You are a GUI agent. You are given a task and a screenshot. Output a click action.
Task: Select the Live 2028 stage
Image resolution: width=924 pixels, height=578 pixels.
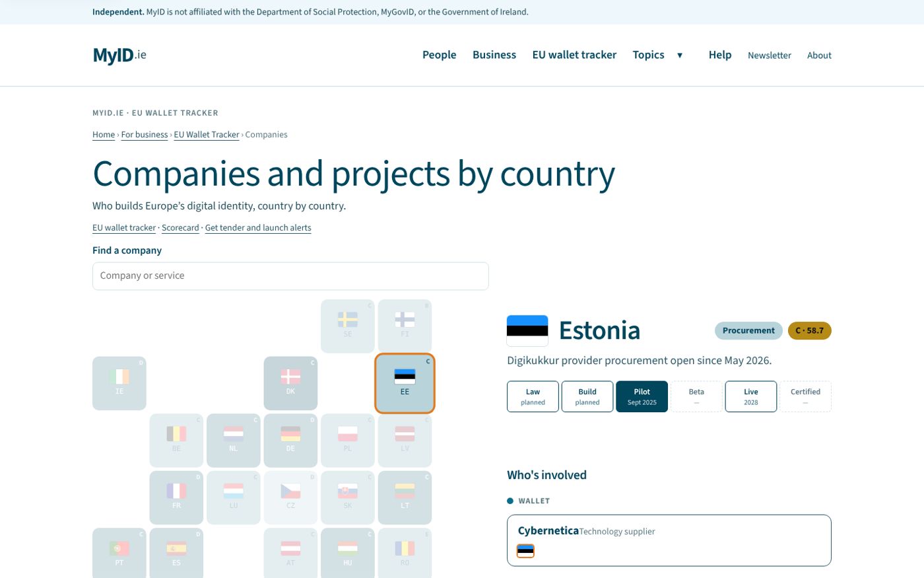[x=751, y=396]
